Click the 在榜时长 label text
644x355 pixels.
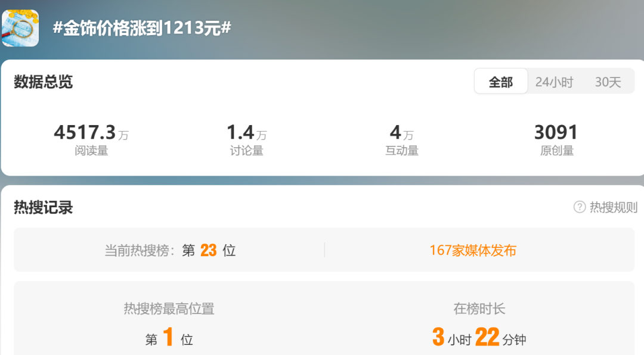(479, 309)
